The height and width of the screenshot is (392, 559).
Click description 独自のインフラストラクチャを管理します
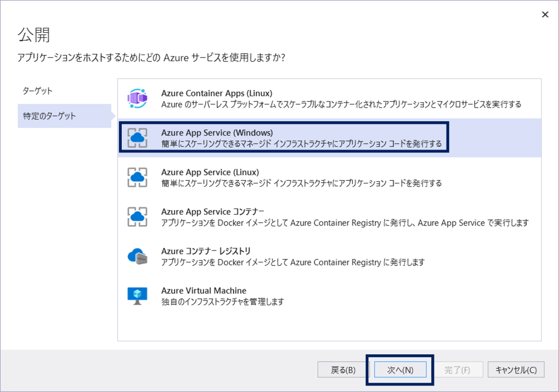223,302
